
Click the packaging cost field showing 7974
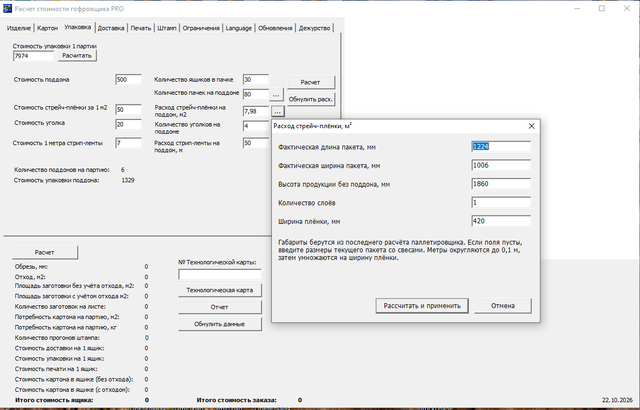33,56
